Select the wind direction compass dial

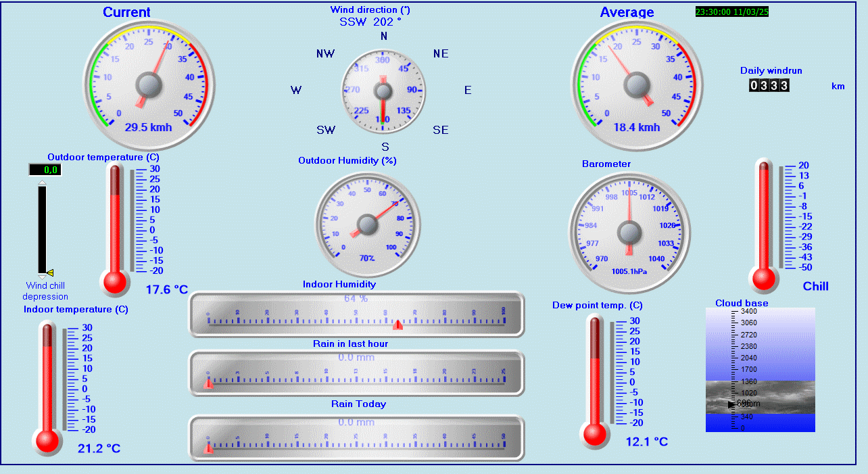tap(383, 91)
